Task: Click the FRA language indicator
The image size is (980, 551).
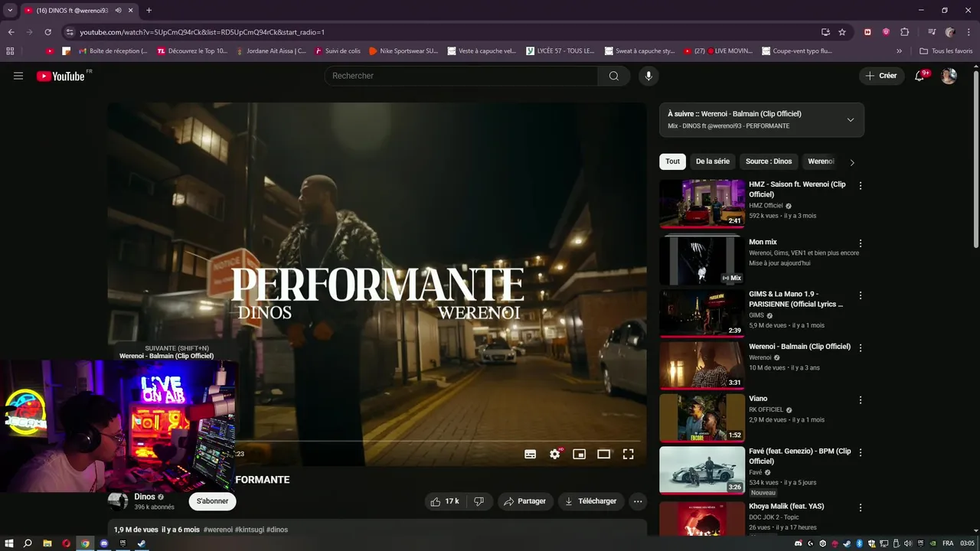Action: [948, 543]
